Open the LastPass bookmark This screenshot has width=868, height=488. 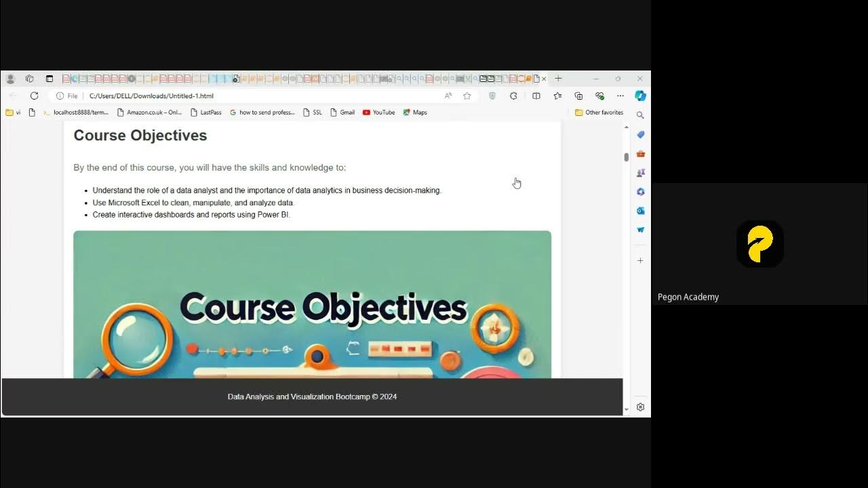tap(206, 113)
